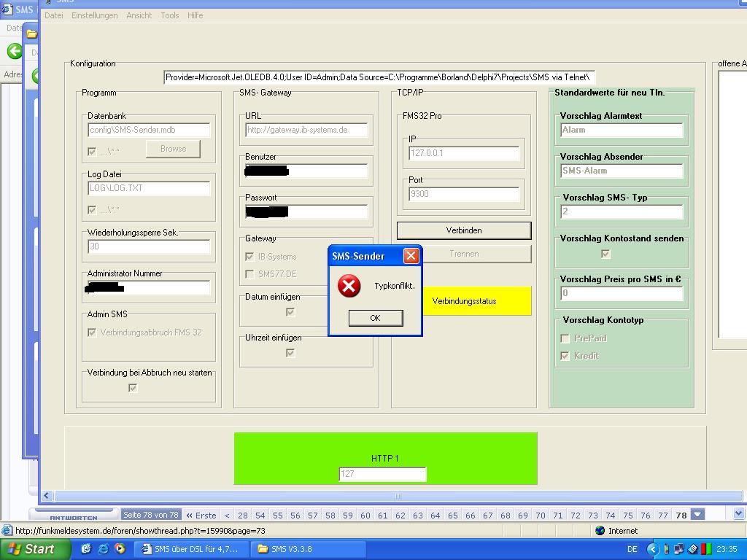The height and width of the screenshot is (560, 747).
Task: Click the red error icon in the dialog
Action: 349,286
